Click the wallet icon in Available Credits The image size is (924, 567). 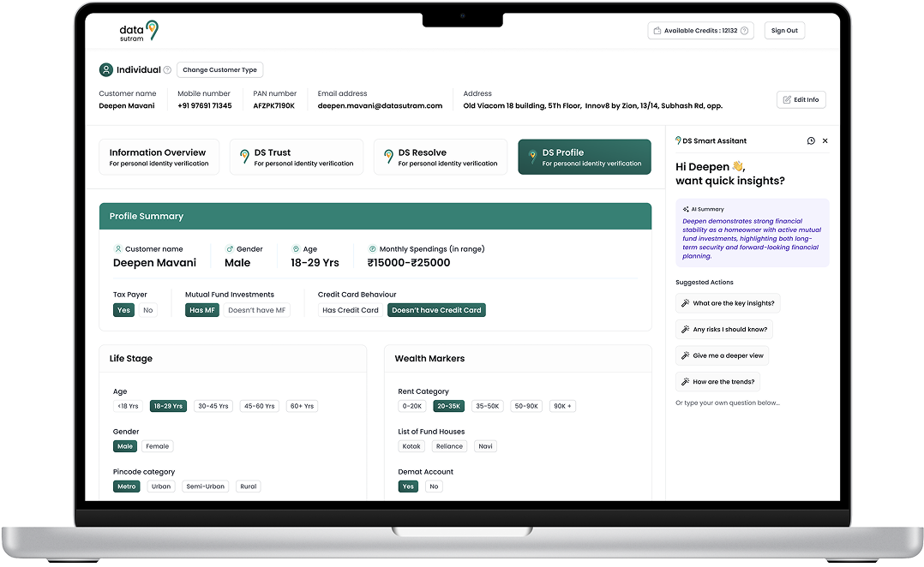(x=657, y=31)
